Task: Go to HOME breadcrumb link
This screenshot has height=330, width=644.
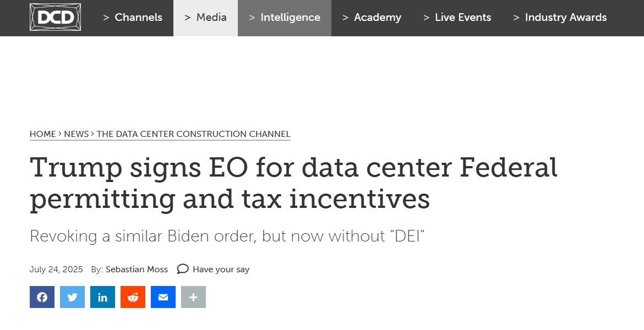Action: (43, 134)
